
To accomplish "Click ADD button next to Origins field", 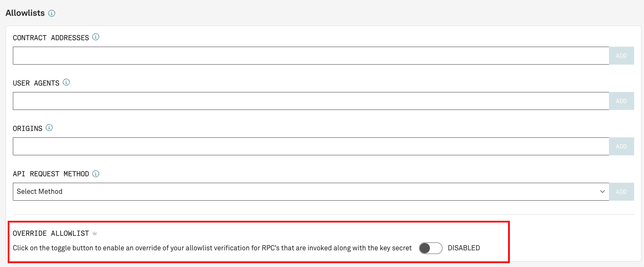I will tap(621, 146).
